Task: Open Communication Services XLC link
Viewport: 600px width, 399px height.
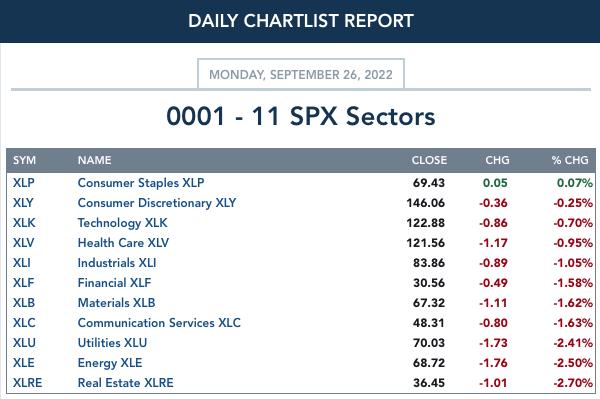Action: coord(159,322)
